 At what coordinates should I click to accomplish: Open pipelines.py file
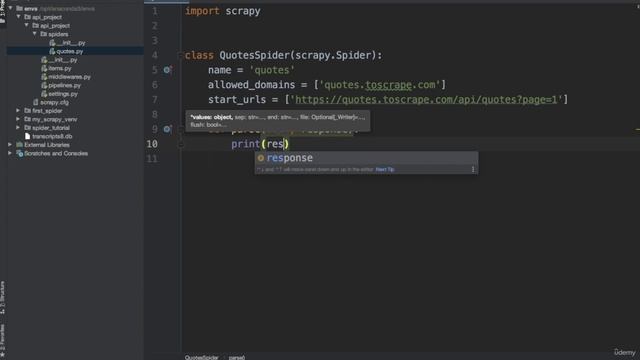click(64, 85)
